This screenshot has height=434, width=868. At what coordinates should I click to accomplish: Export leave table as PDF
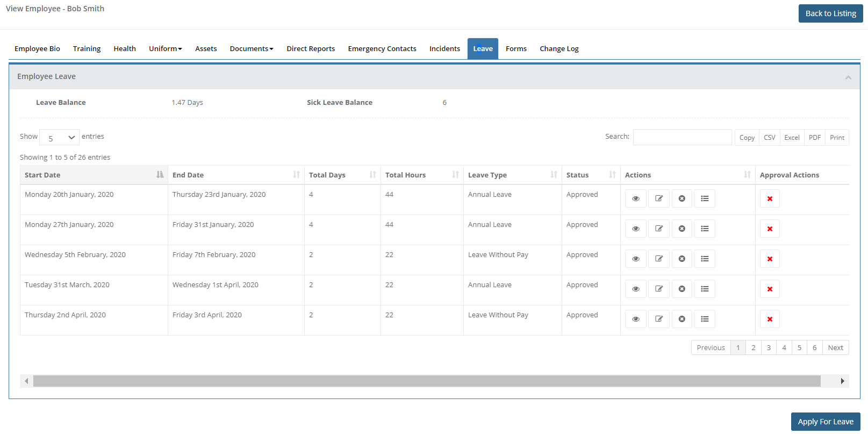pos(815,138)
